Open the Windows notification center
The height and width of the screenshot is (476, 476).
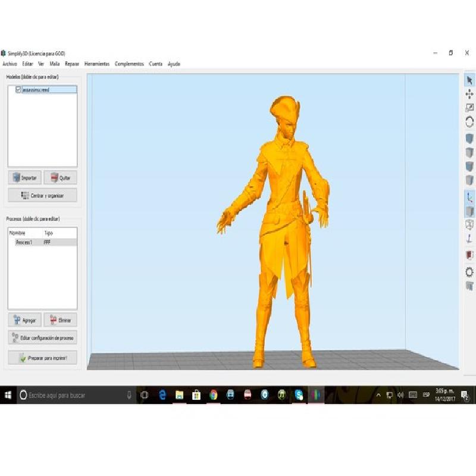point(465,395)
